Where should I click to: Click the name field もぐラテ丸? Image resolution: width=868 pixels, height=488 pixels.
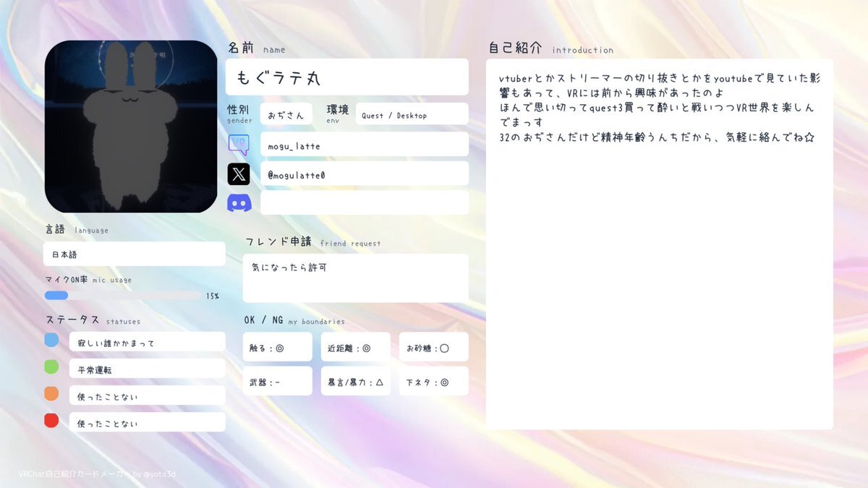pos(347,77)
